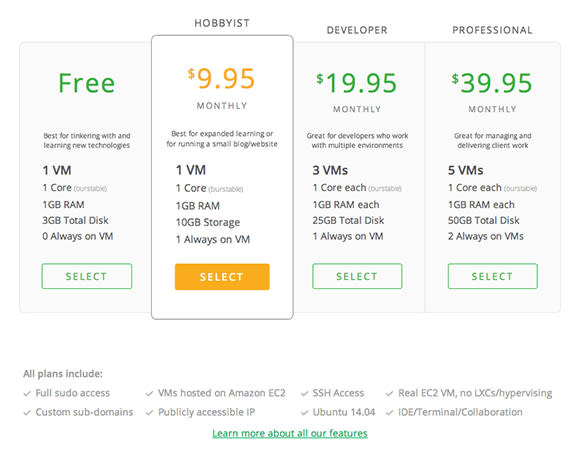Click the checkmark beside VMs hosted on Amazon EC2
Screen dimensions: 580x458
coord(149,394)
